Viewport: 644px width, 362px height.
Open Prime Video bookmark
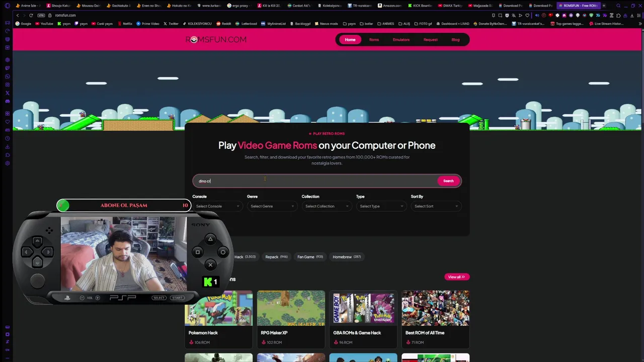tap(148, 24)
